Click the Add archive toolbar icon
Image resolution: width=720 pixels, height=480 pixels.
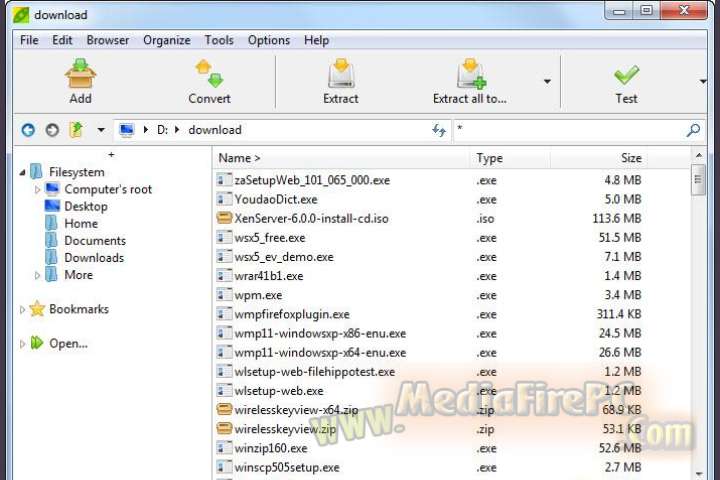[x=80, y=73]
